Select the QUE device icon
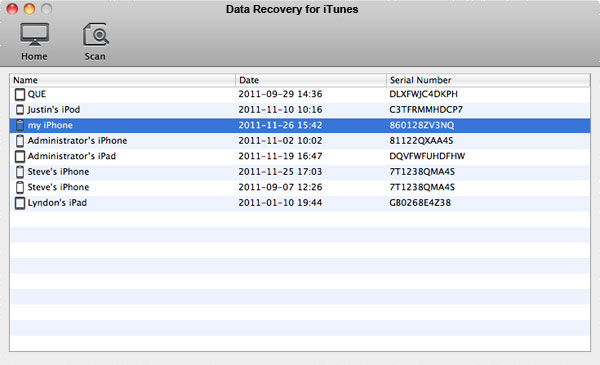Image resolution: width=600 pixels, height=365 pixels. pos(20,94)
